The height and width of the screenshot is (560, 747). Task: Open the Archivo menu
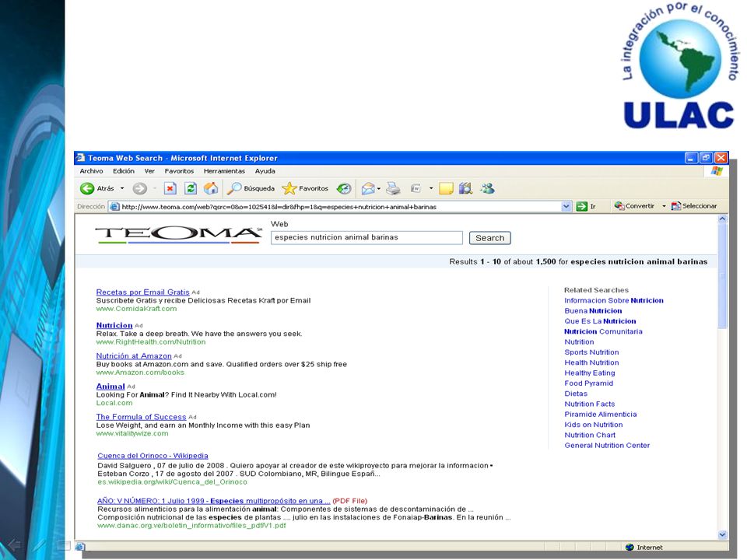point(92,171)
